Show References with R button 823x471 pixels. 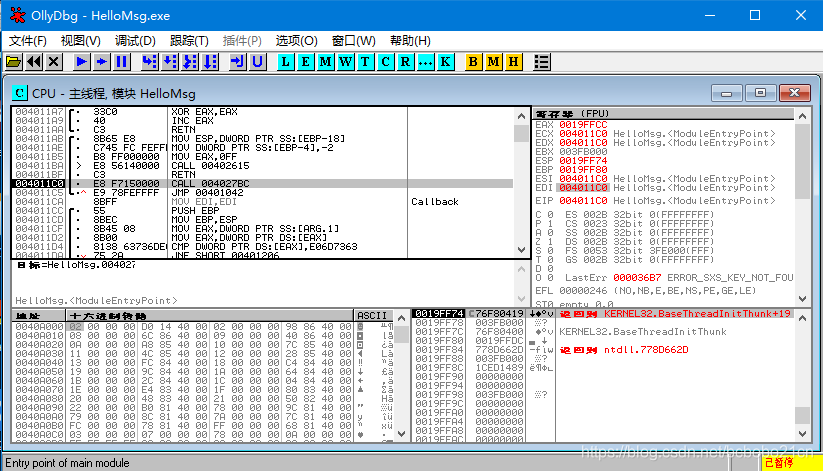click(x=405, y=62)
